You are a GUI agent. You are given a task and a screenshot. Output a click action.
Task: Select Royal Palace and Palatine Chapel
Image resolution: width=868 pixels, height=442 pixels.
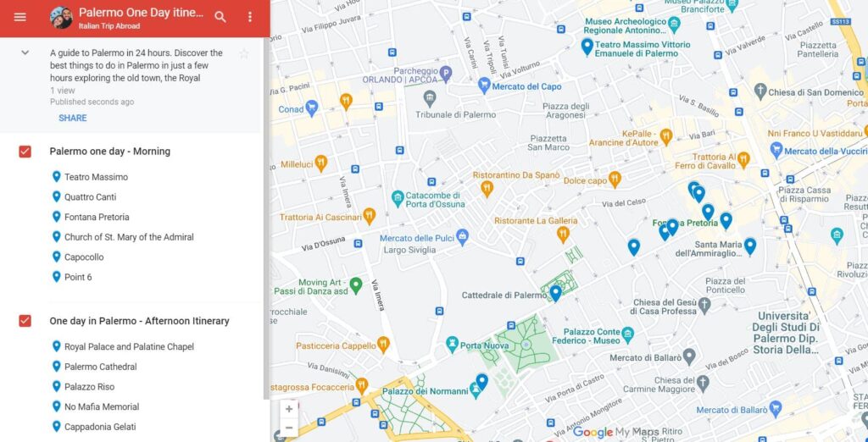tap(129, 347)
